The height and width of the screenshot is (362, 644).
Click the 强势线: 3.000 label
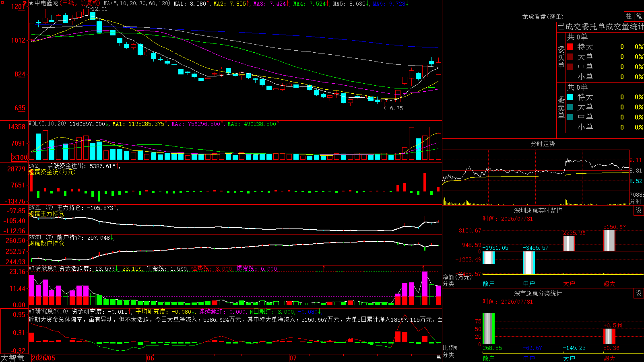[x=211, y=269]
